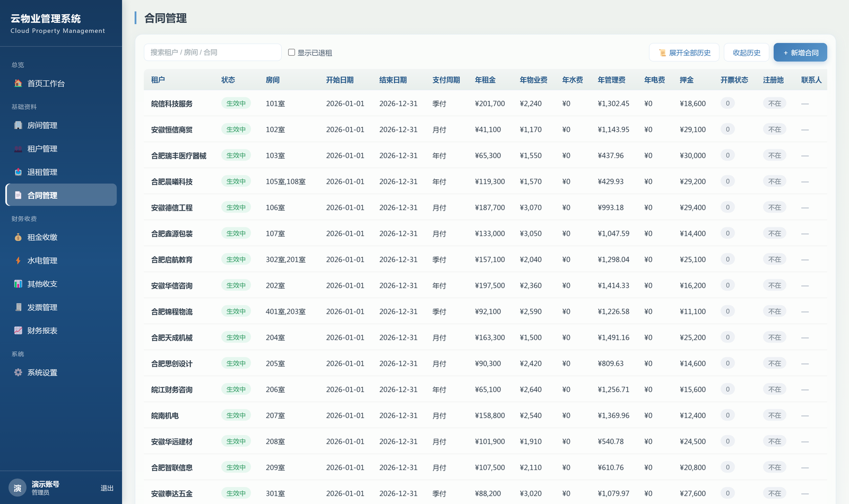The height and width of the screenshot is (504, 849).
Task: Click the 生效中 badge for 皖信科技服务
Action: pos(236,103)
